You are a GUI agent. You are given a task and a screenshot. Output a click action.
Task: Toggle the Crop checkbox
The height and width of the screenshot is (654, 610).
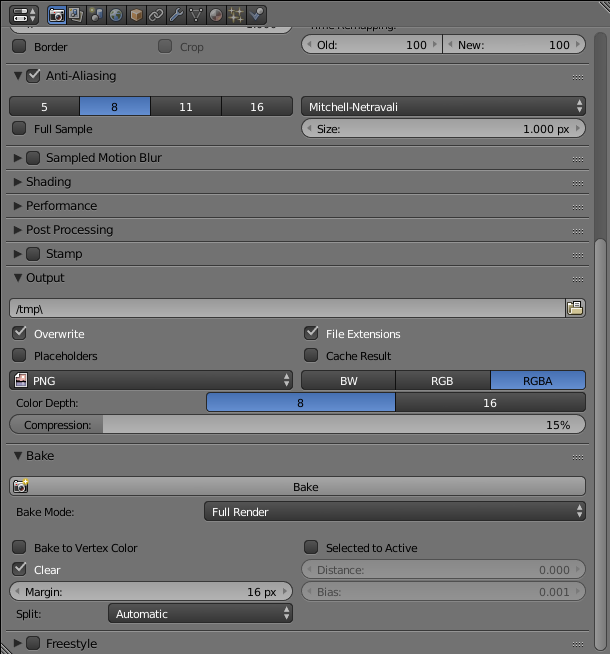(x=165, y=46)
